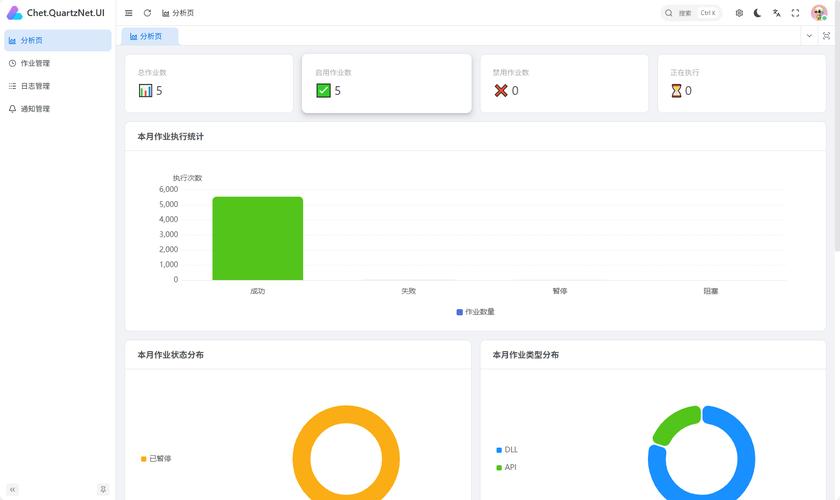
Task: Open the language translation switcher
Action: (776, 13)
